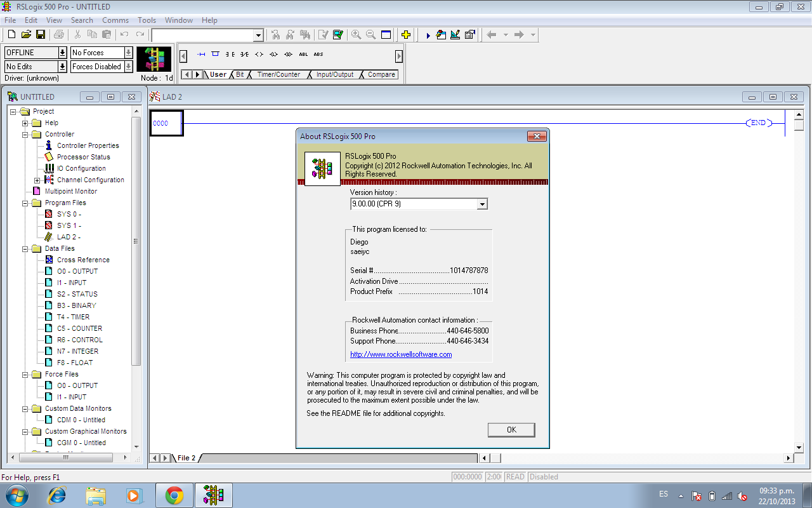Collapse the Force Files folder
This screenshot has width=812, height=508.
(x=25, y=375)
